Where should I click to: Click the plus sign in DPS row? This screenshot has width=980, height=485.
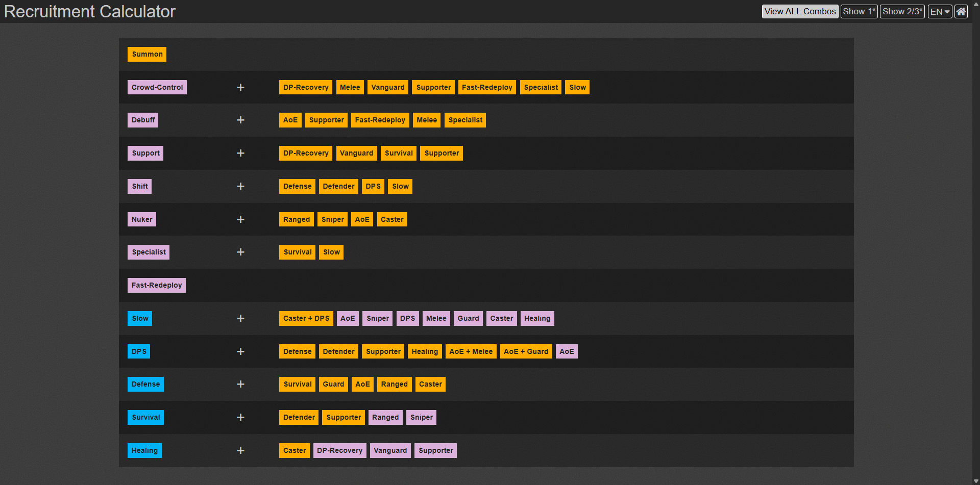click(x=240, y=351)
